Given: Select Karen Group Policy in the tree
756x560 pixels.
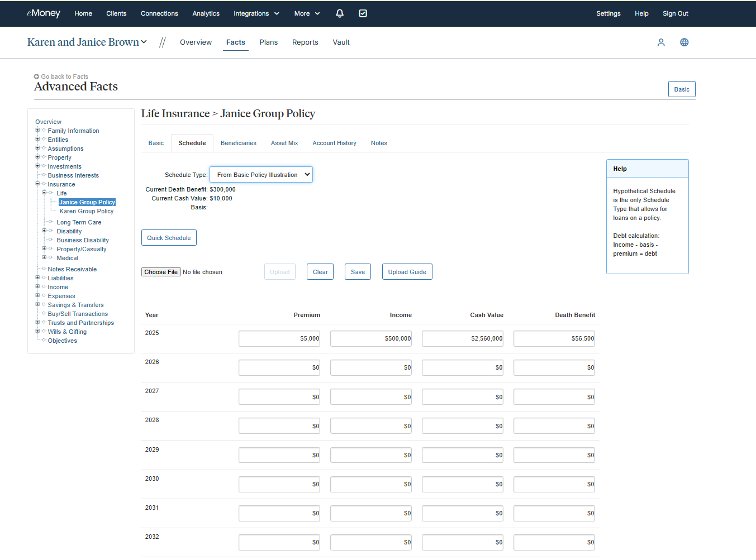Looking at the screenshot, I should 86,211.
